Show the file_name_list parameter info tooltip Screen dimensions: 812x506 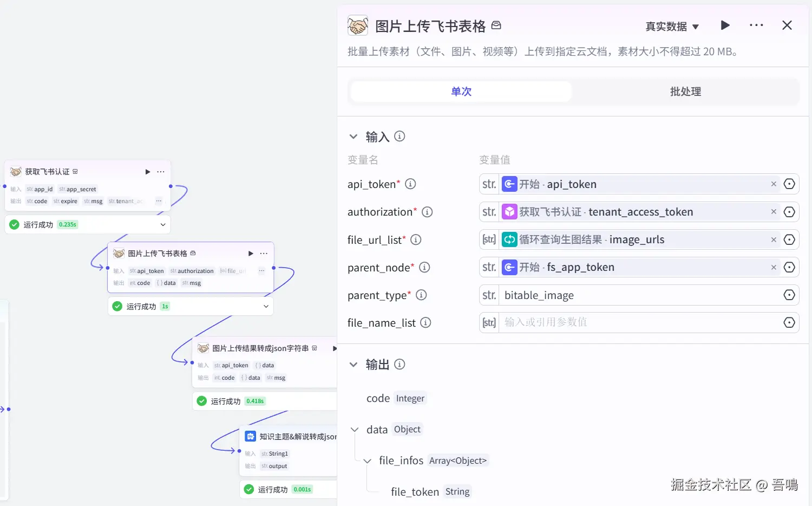pos(425,323)
